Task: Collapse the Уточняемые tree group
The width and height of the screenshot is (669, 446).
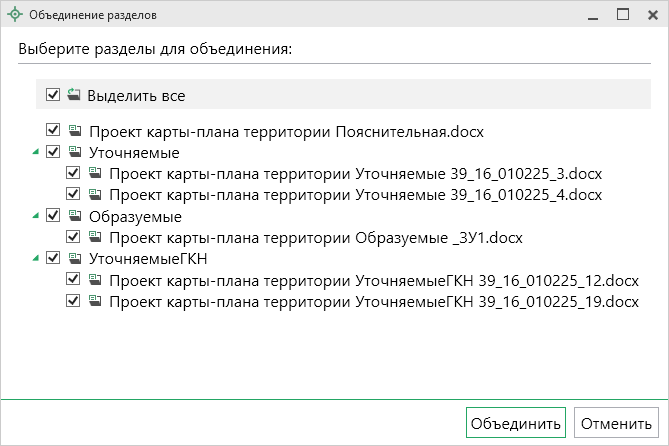Action: (x=36, y=153)
